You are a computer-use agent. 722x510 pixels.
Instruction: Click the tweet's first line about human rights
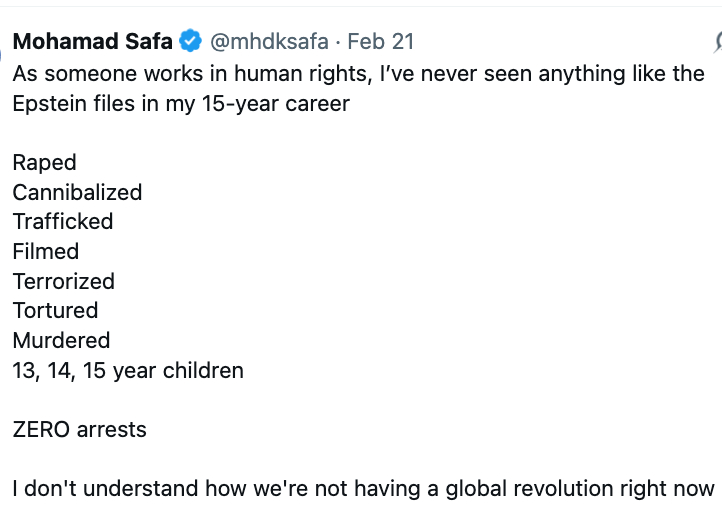coord(358,73)
